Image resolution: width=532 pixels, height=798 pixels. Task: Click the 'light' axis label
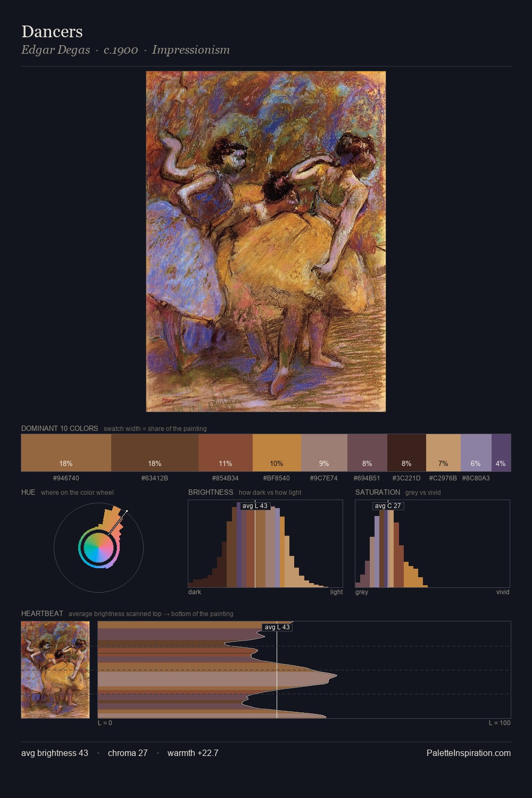click(336, 592)
